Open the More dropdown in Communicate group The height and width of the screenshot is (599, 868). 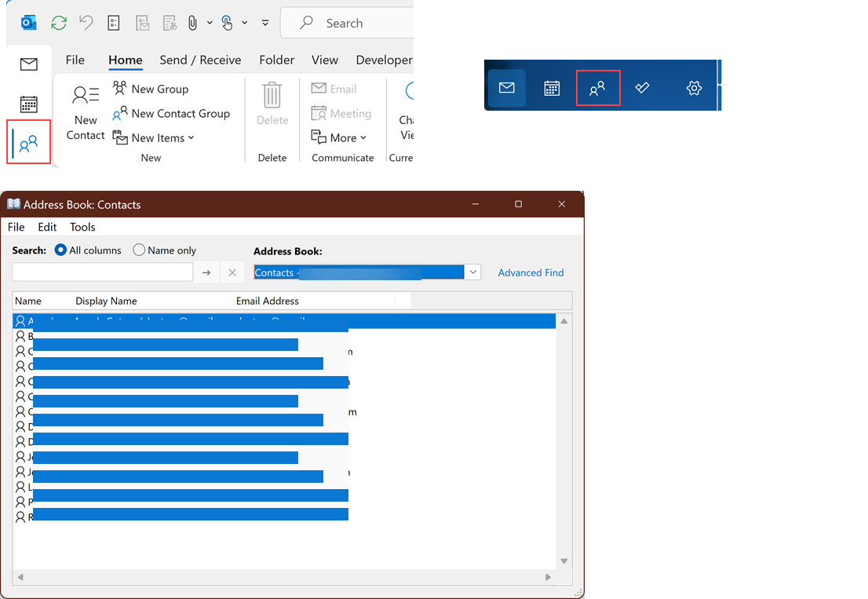(x=341, y=137)
